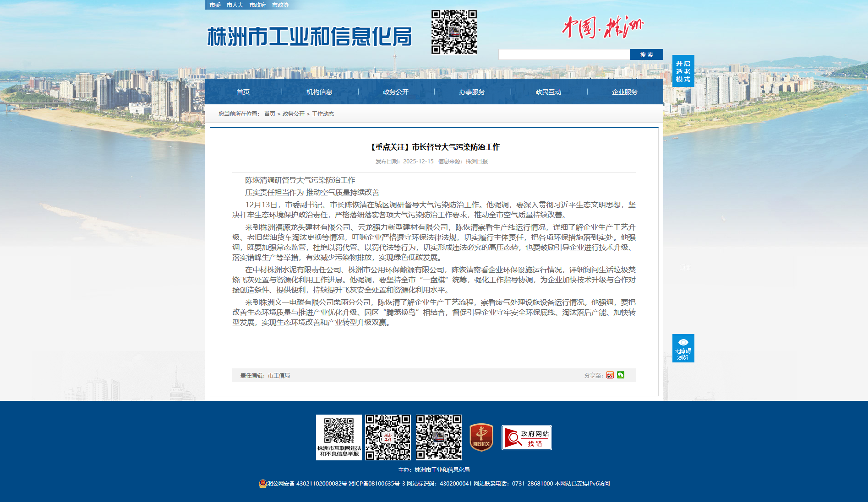Open the 机构信息 navigation menu
The width and height of the screenshot is (868, 502).
coord(319,92)
